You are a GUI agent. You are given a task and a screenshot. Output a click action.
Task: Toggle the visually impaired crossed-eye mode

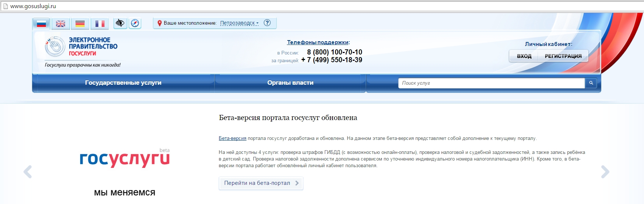coord(120,23)
